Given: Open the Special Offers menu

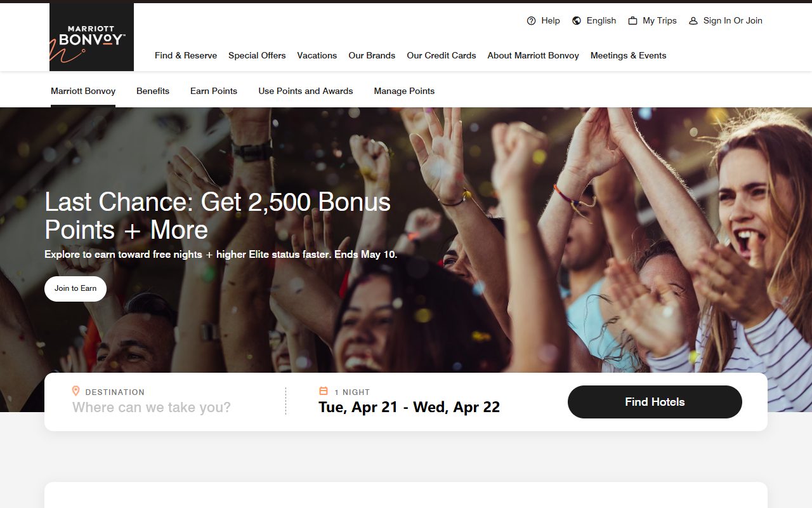Looking at the screenshot, I should pyautogui.click(x=257, y=56).
